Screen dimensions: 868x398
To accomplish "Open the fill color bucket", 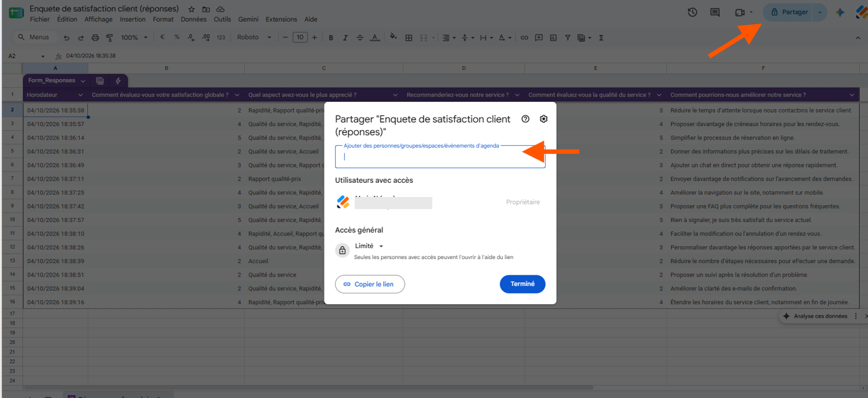I will click(x=394, y=38).
